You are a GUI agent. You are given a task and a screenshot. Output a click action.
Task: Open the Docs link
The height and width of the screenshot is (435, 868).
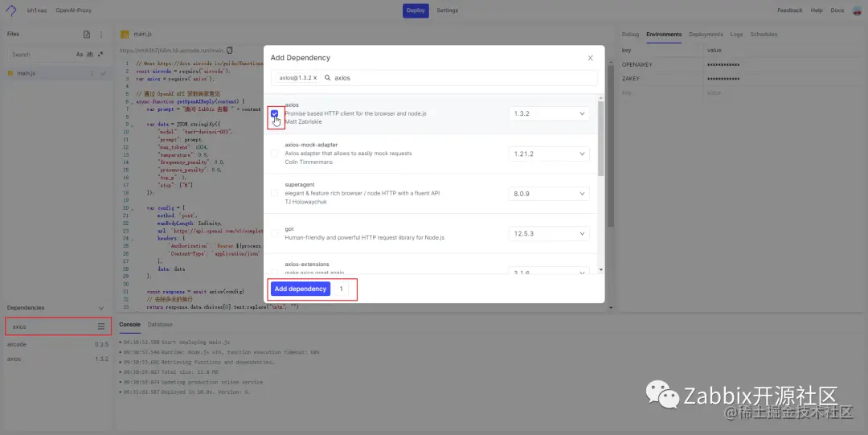point(837,10)
